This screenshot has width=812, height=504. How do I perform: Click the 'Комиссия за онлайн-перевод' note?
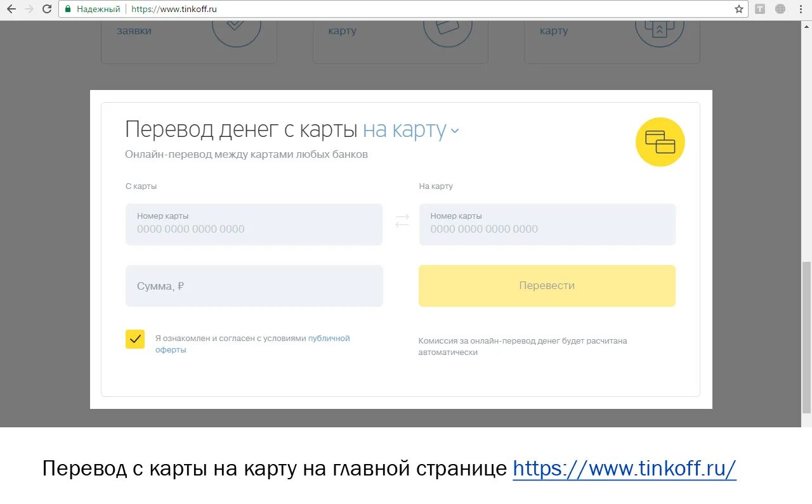pyautogui.click(x=523, y=346)
